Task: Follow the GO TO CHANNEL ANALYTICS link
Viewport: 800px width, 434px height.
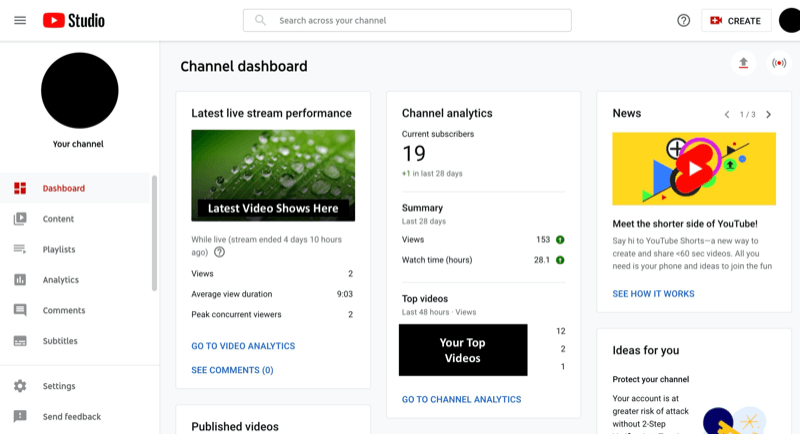Action: click(x=461, y=399)
